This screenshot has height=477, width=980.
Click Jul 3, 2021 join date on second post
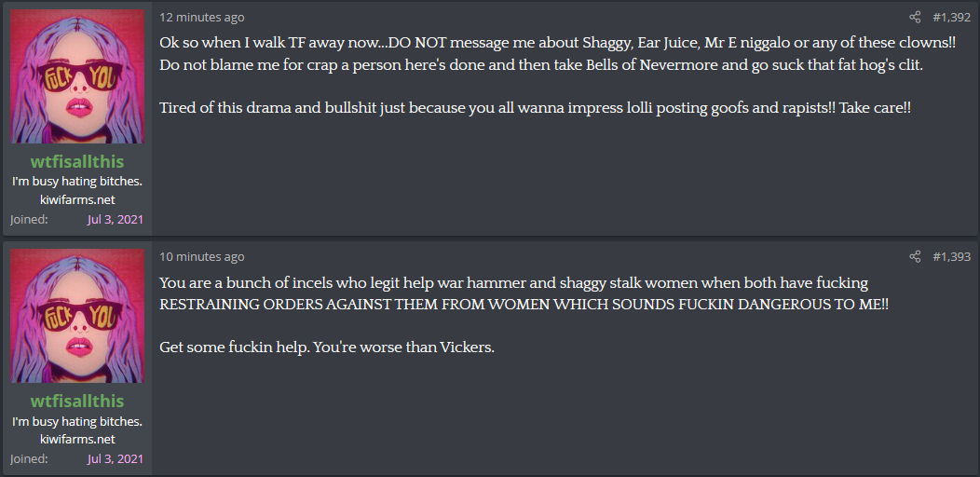[x=115, y=458]
